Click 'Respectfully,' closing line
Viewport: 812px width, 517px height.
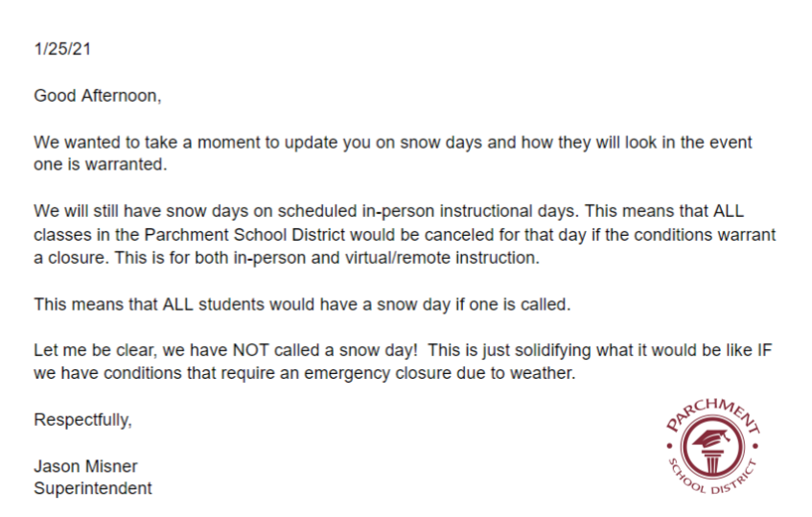tap(82, 419)
